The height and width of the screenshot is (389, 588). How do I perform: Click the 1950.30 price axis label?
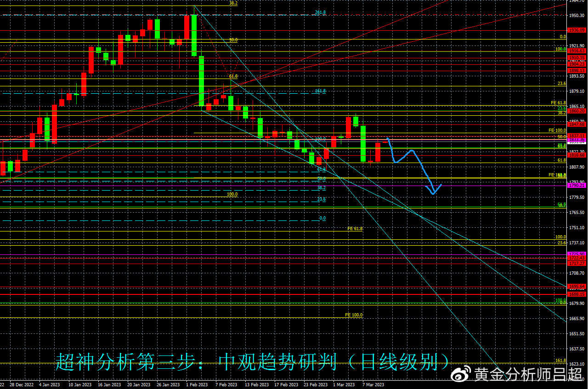[x=577, y=15]
